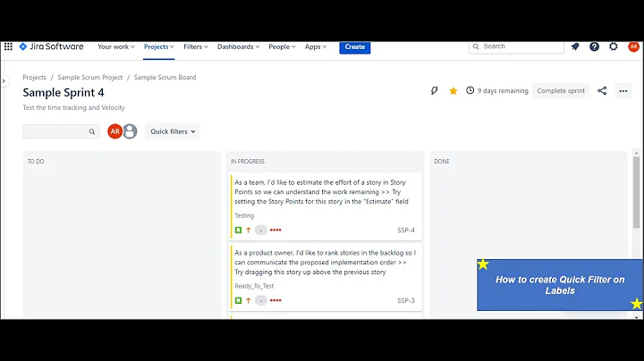Click the story type icon on SSP-4
This screenshot has height=361, width=644.
tap(238, 231)
